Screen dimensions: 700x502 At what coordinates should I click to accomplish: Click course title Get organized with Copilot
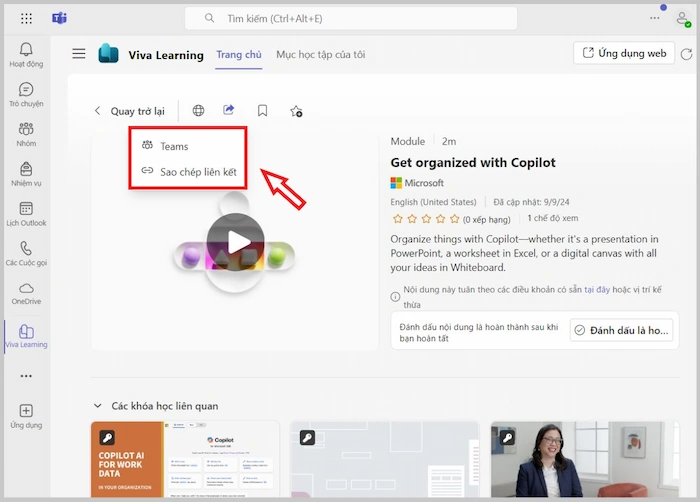point(473,162)
